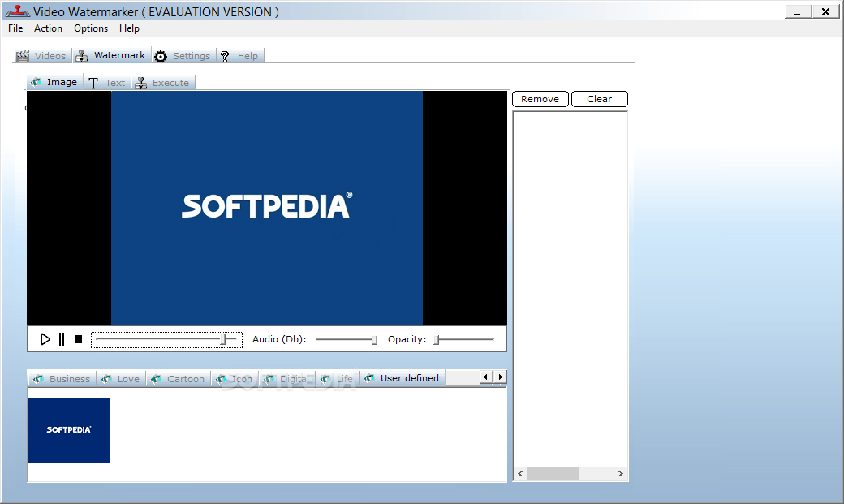
Task: Click the video seek slider handle
Action: (x=223, y=339)
